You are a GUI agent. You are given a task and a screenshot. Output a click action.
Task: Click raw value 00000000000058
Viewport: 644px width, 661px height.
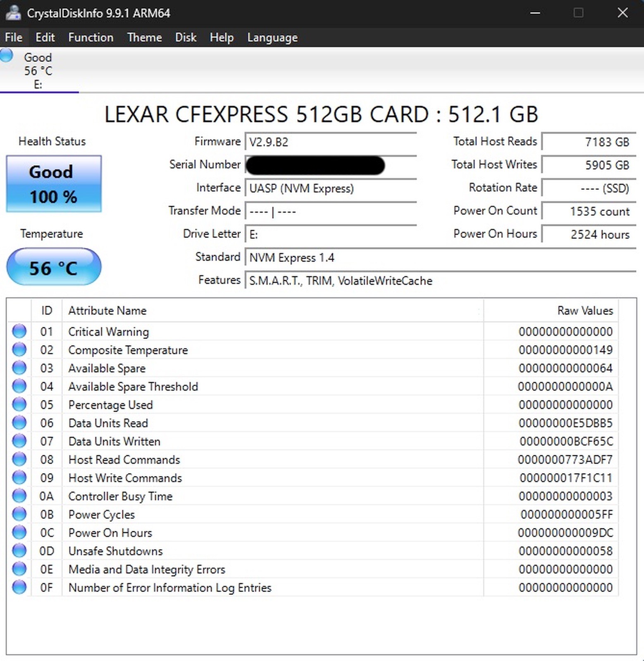(565, 551)
